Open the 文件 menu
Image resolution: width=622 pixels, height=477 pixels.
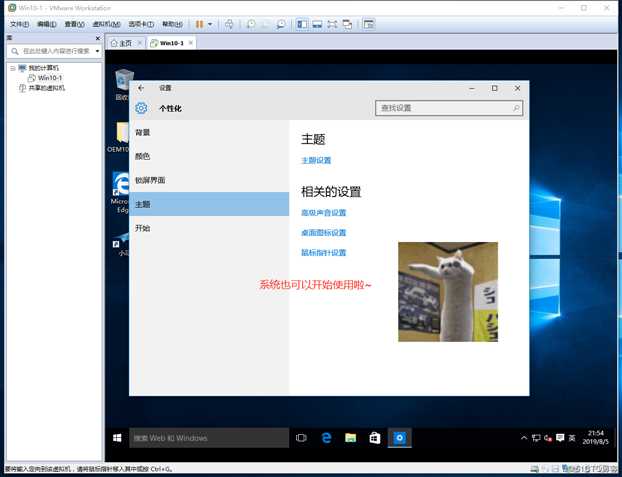(19, 25)
